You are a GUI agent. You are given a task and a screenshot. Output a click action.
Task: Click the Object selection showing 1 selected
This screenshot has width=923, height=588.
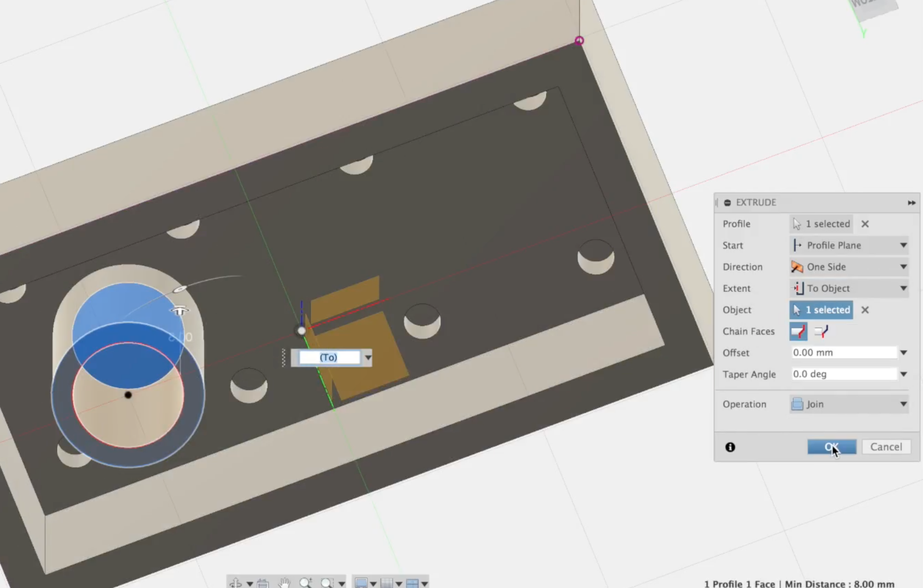click(821, 310)
